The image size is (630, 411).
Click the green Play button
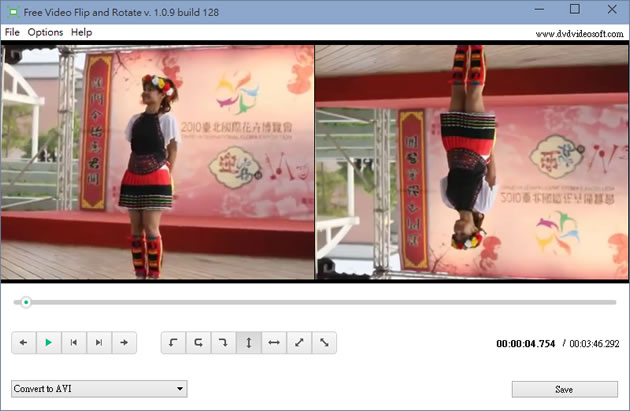pos(48,343)
